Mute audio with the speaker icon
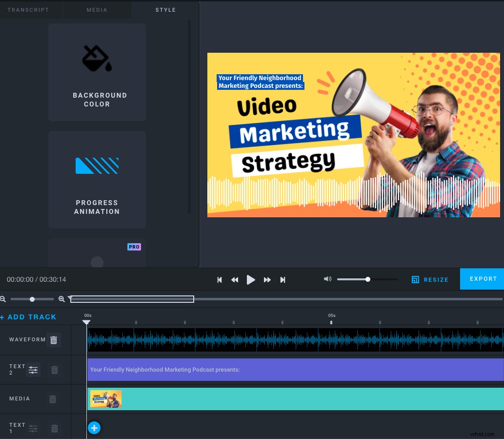The width and height of the screenshot is (504, 439). [327, 279]
